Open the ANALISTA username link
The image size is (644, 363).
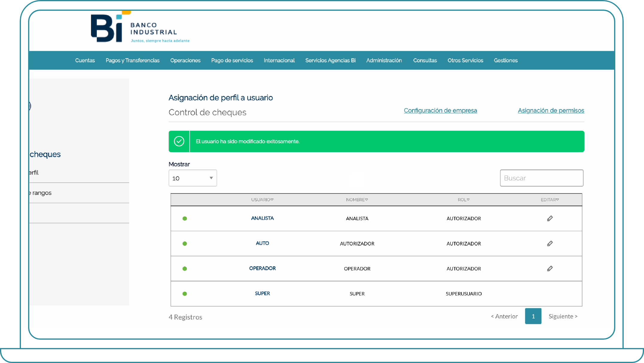[x=262, y=218]
